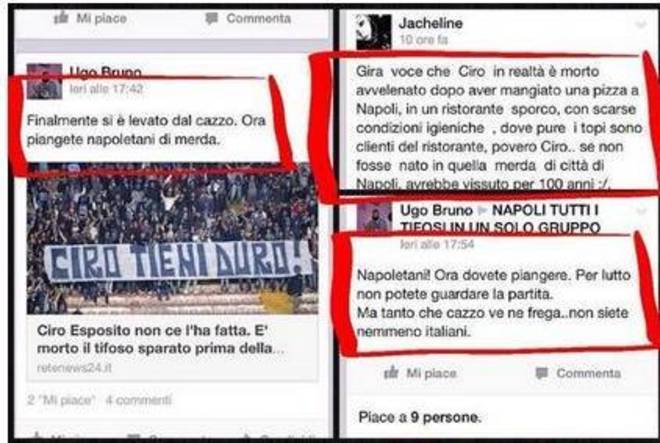Image resolution: width=660 pixels, height=443 pixels.
Task: Click the 10 ore fa timestamp on Jacheline's post
Action: [423, 40]
